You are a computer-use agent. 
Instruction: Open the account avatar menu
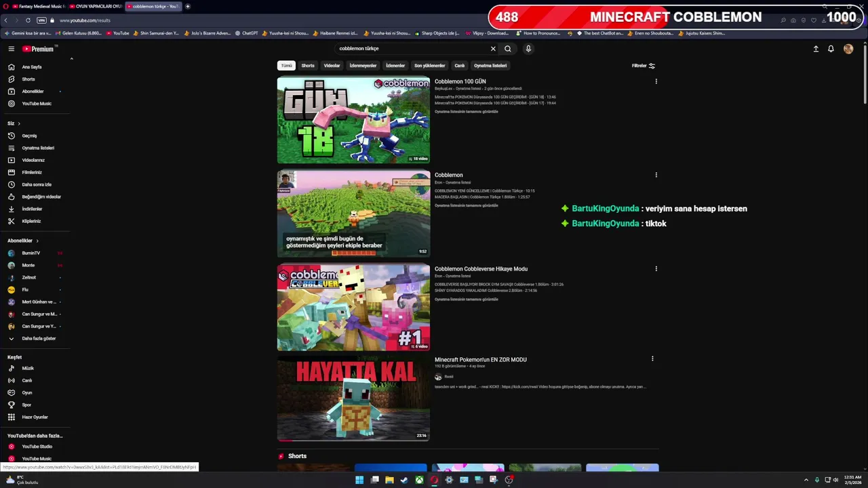(848, 49)
